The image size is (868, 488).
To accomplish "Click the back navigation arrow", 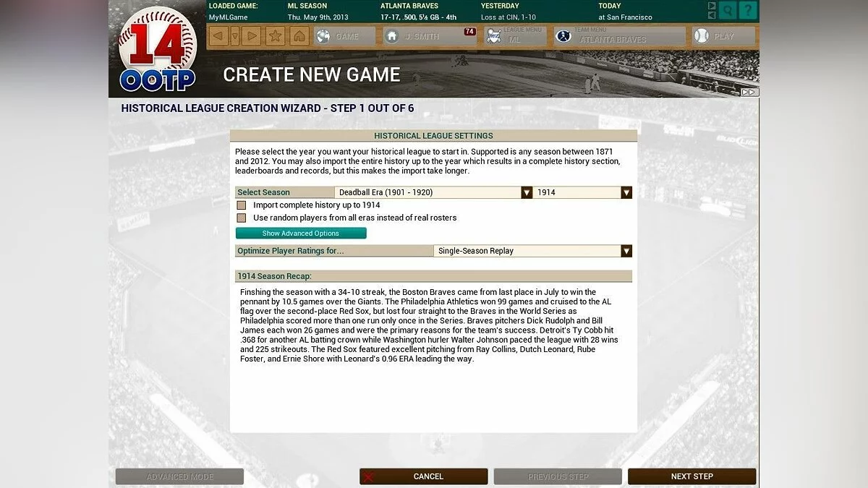I will point(218,35).
